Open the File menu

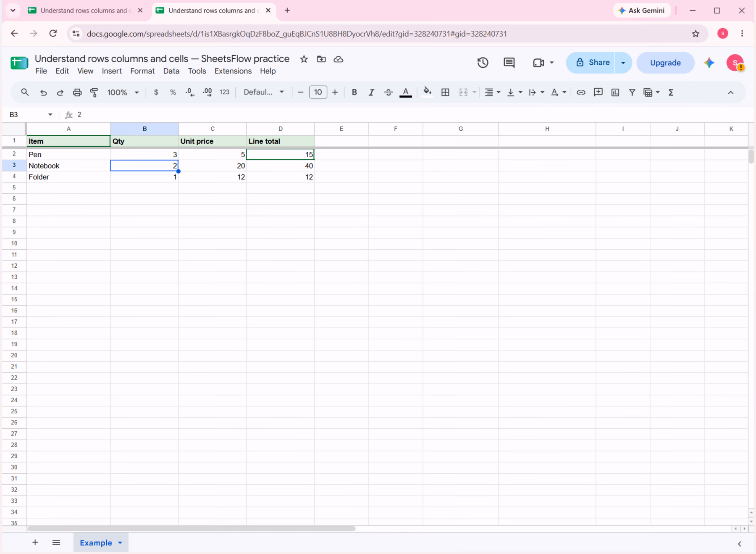[x=41, y=71]
